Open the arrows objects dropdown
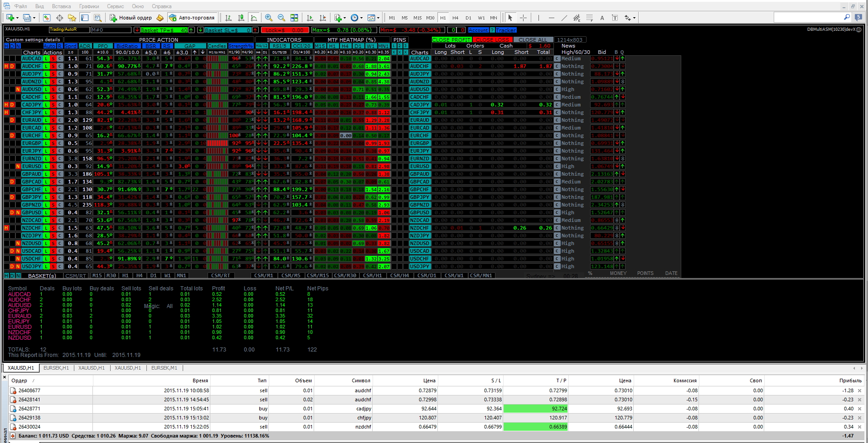The height and width of the screenshot is (443, 868). pyautogui.click(x=634, y=18)
